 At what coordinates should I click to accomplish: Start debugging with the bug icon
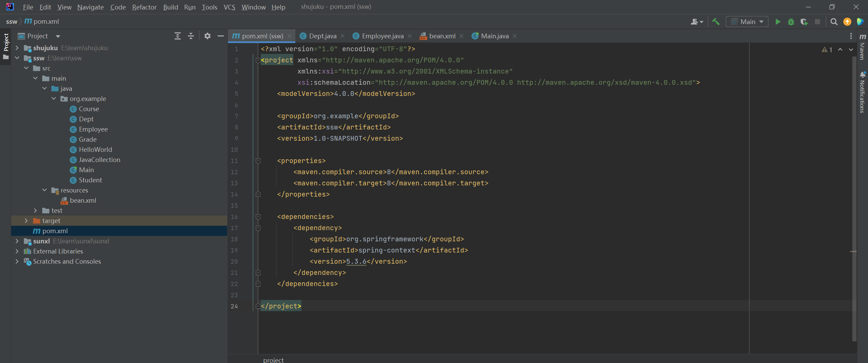click(x=791, y=22)
